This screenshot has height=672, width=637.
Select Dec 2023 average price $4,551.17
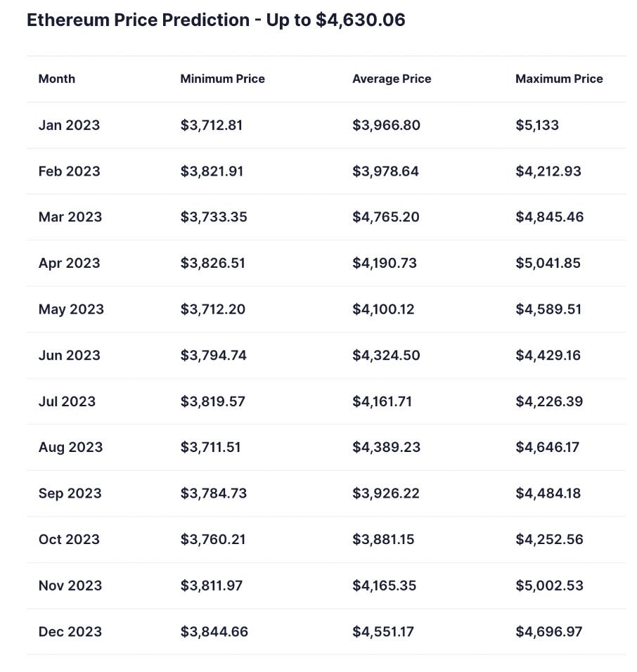(x=383, y=632)
